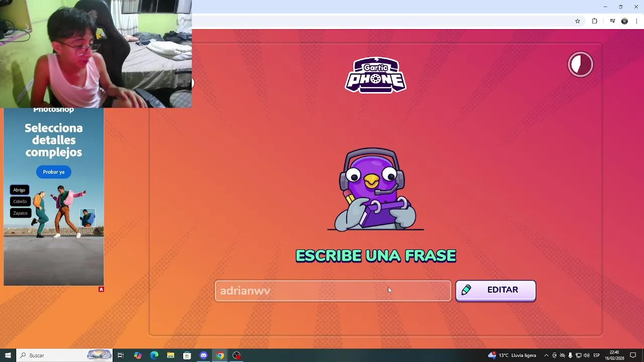Select the Cabello tag in the Photoshop ad
Image resolution: width=644 pixels, height=362 pixels.
(20, 201)
